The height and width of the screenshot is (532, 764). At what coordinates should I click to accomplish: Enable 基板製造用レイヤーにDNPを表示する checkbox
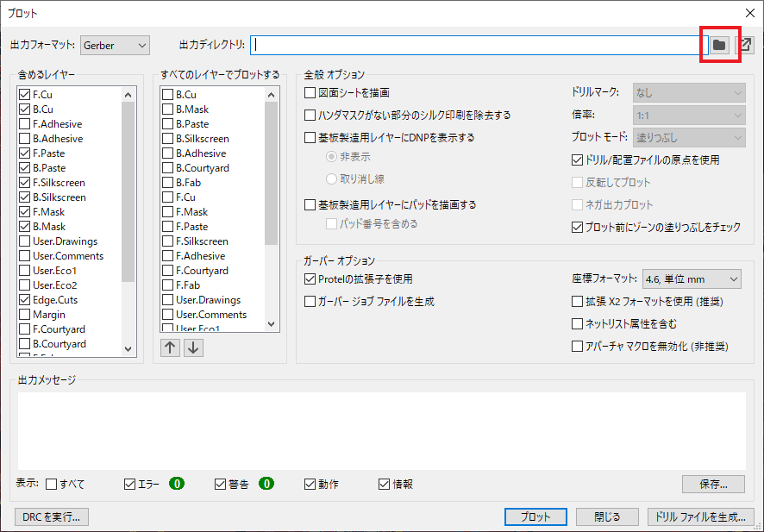[x=310, y=137]
